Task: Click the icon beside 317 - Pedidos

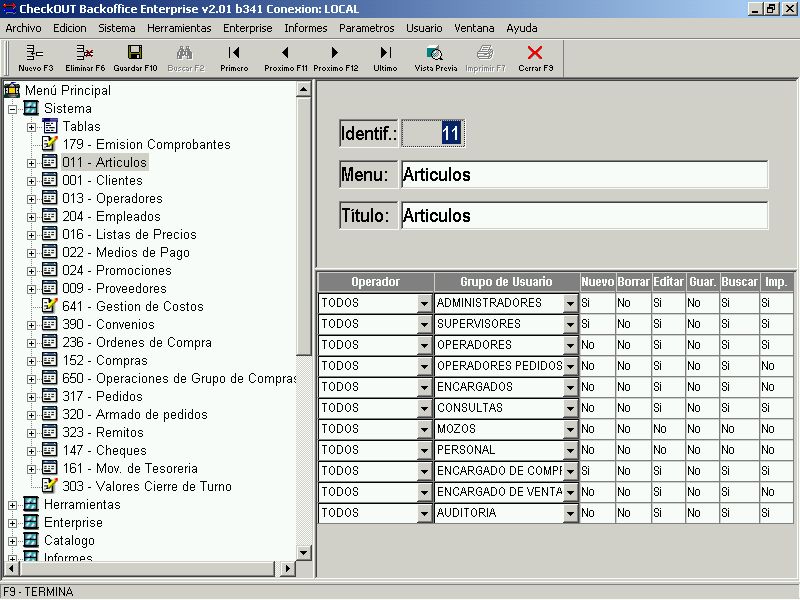Action: tap(50, 396)
